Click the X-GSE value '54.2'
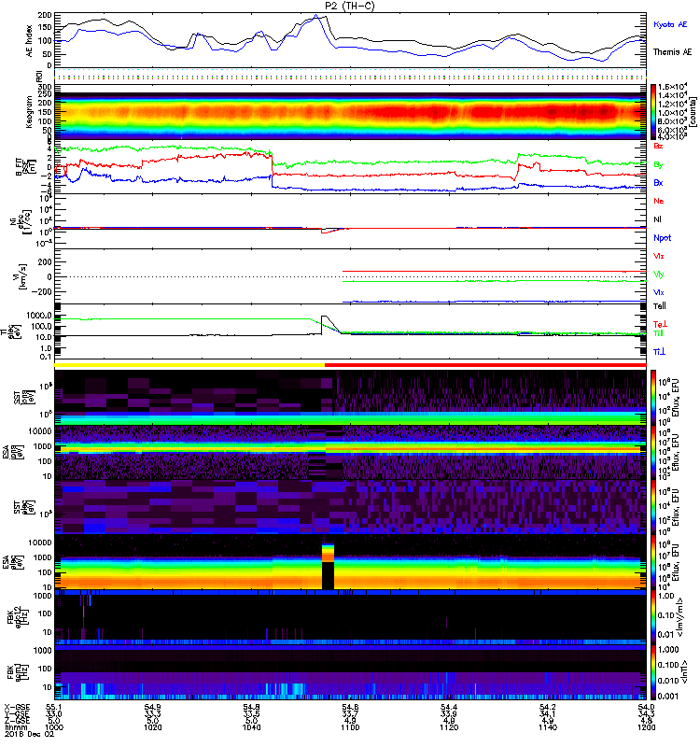Viewport: 700px width, 747px height. (548, 707)
